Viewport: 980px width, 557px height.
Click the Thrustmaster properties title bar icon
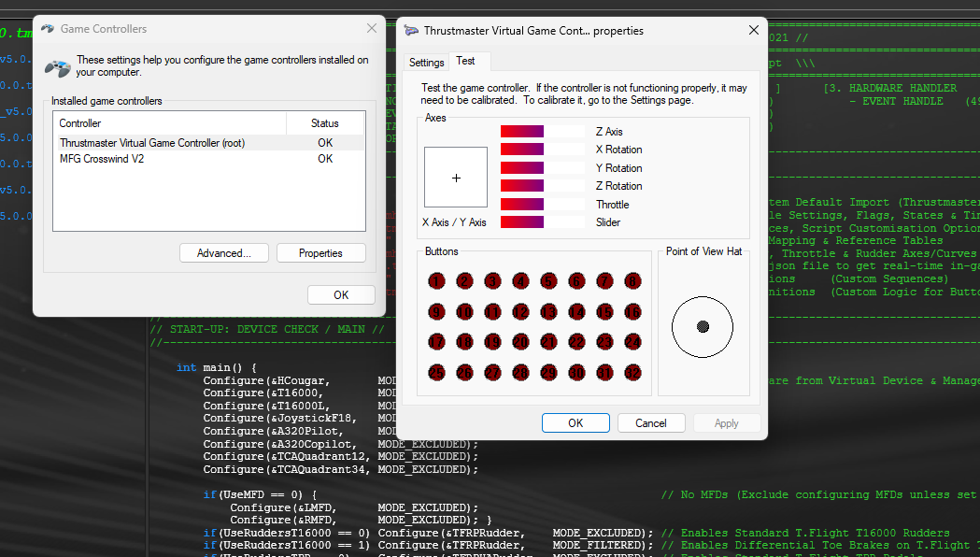pyautogui.click(x=411, y=31)
